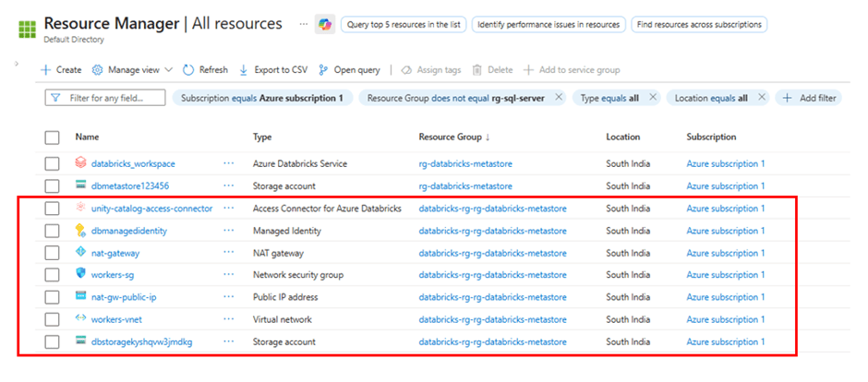Click the workers-sg shield icon
Image resolution: width=868 pixels, height=382 pixels.
(x=81, y=274)
